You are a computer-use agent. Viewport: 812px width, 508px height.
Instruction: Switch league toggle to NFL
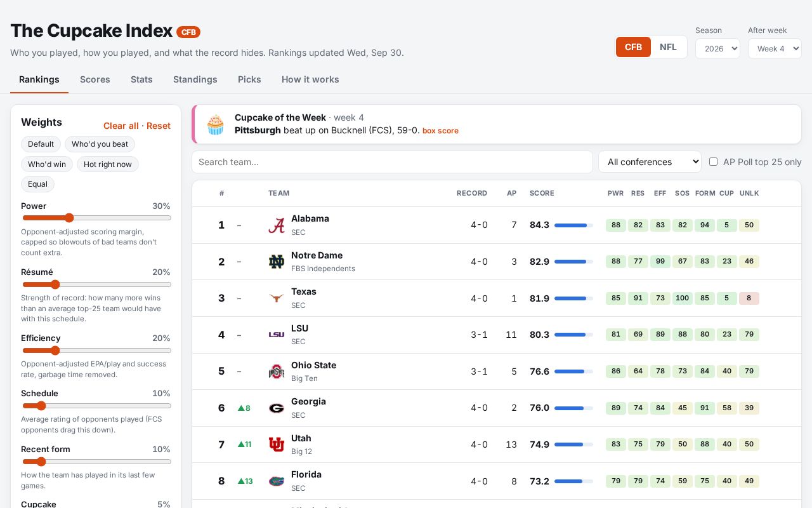coord(668,47)
